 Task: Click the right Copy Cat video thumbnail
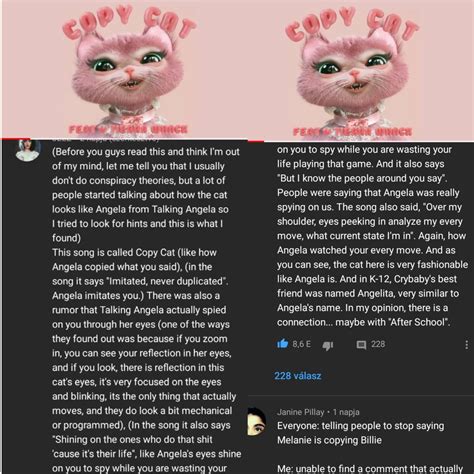[361, 70]
